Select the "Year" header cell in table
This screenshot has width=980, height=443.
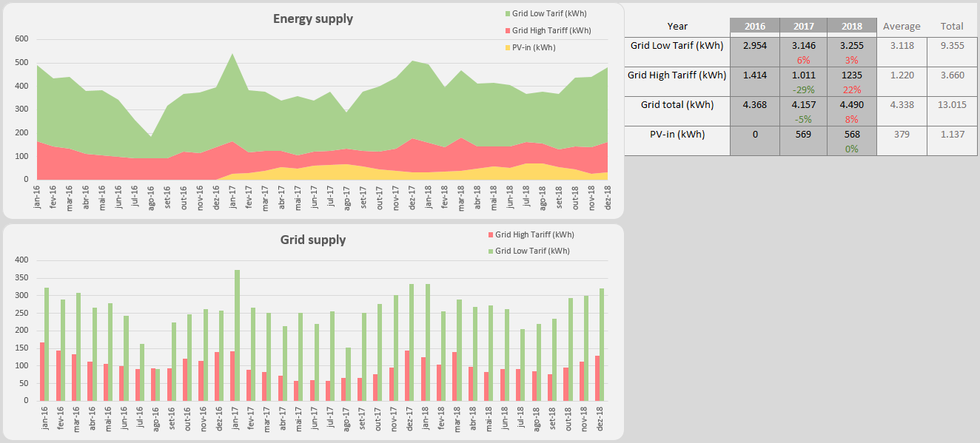pyautogui.click(x=677, y=26)
